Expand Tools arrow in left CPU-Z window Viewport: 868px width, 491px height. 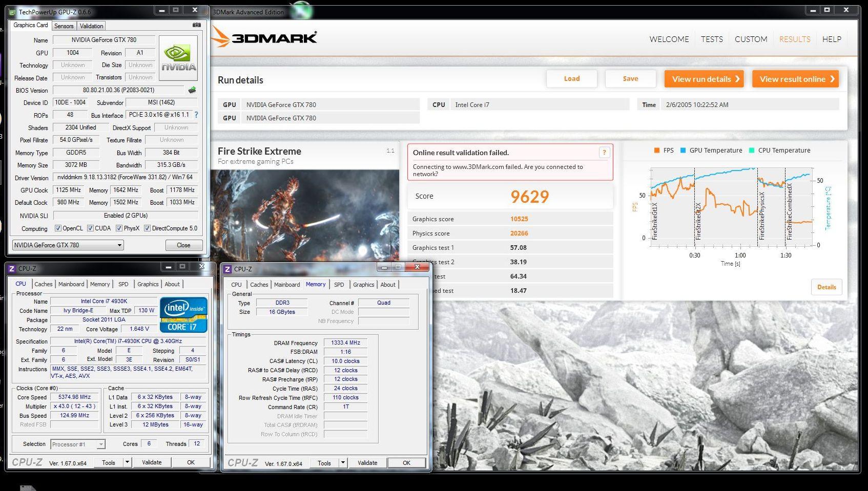[127, 462]
